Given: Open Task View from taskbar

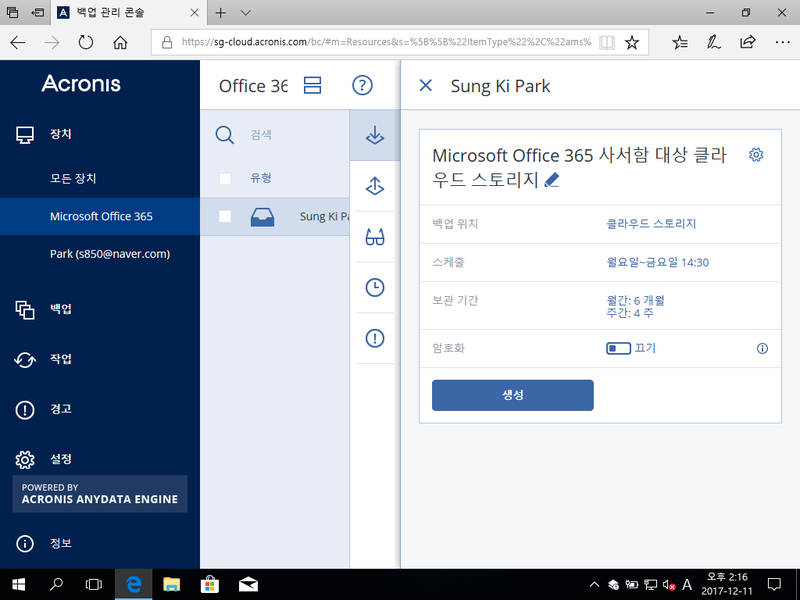Looking at the screenshot, I should pos(94,584).
